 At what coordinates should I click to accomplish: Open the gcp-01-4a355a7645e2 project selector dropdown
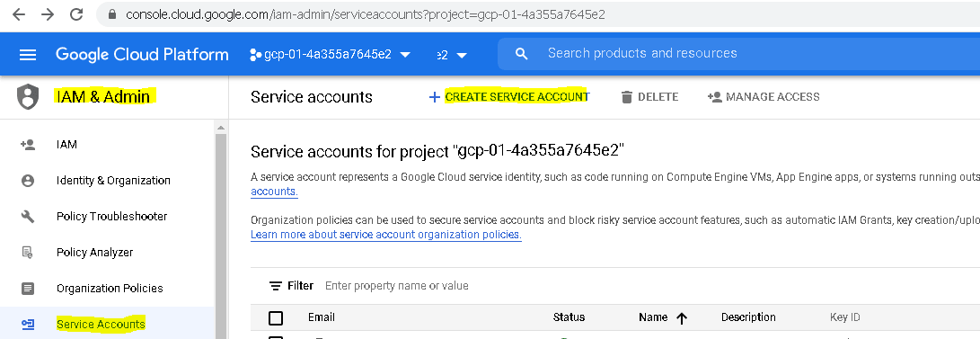[330, 55]
